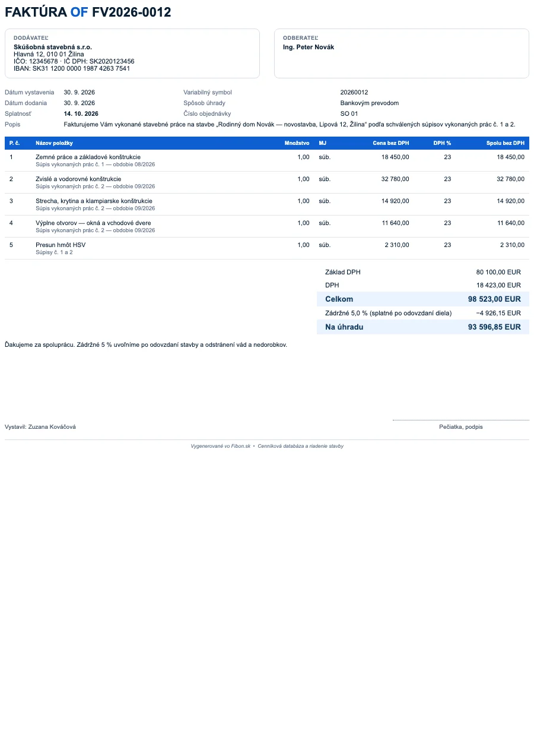Select item "Zvislé a vodorovné konštrukcie"

(78, 179)
